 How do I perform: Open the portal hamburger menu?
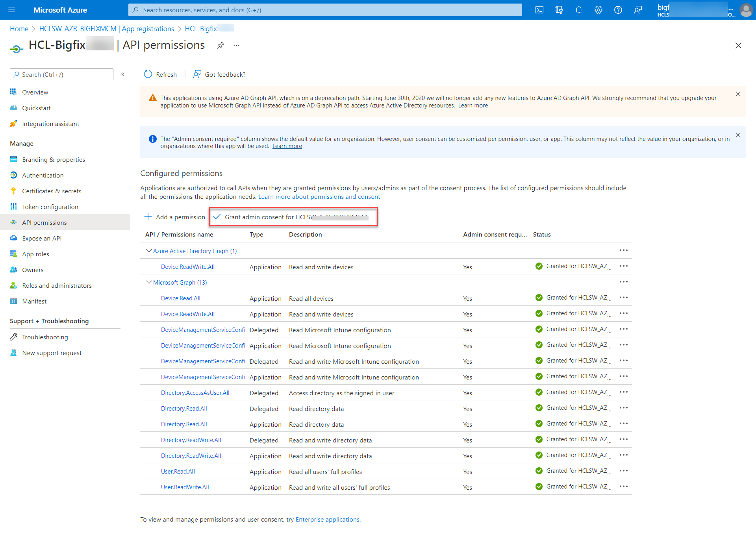(x=12, y=10)
